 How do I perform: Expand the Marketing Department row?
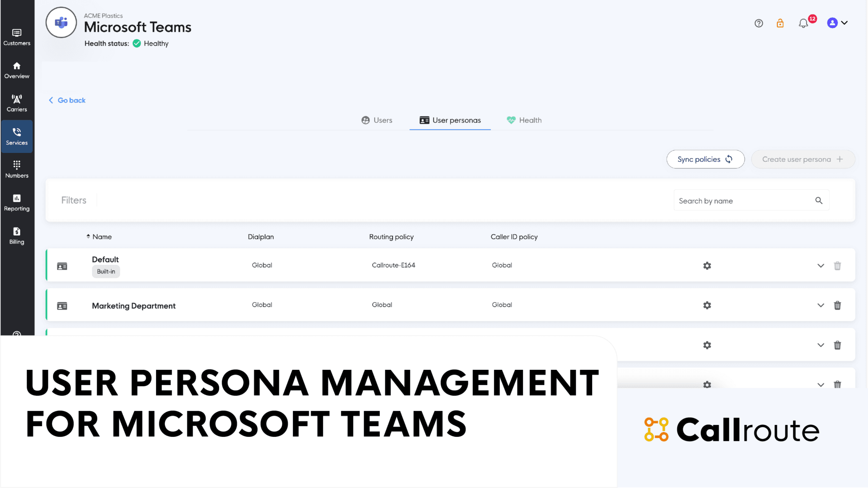tap(821, 305)
